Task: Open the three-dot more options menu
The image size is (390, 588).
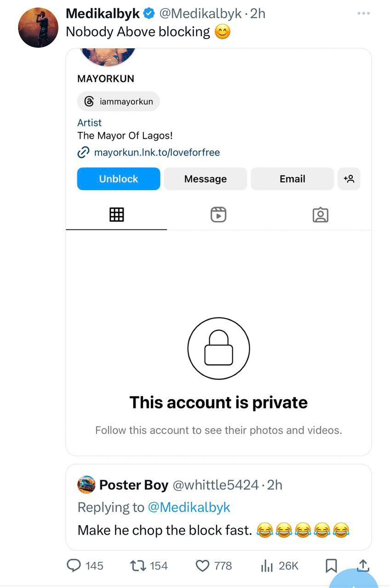Action: tap(363, 13)
